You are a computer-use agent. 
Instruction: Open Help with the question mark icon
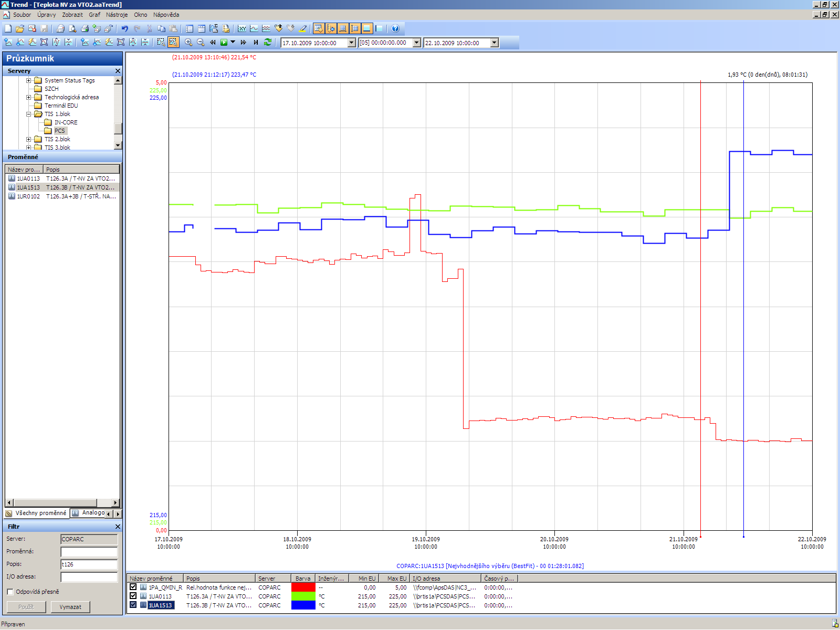(395, 28)
